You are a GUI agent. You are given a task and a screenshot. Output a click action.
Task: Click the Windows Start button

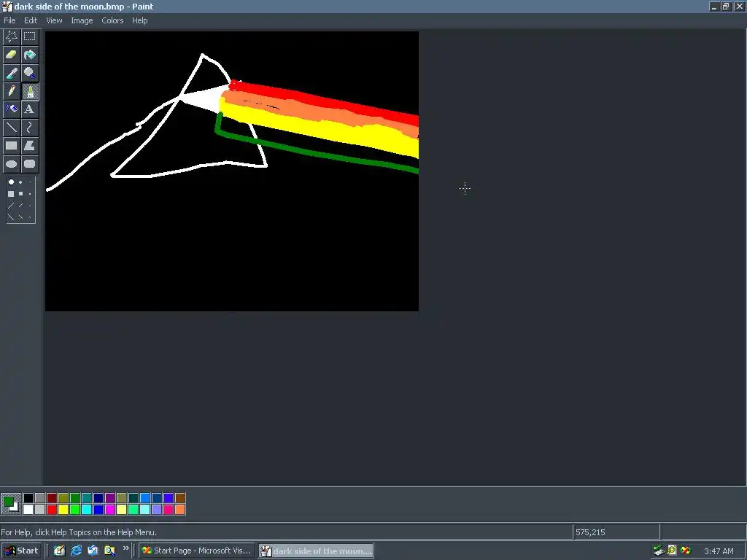click(x=22, y=551)
